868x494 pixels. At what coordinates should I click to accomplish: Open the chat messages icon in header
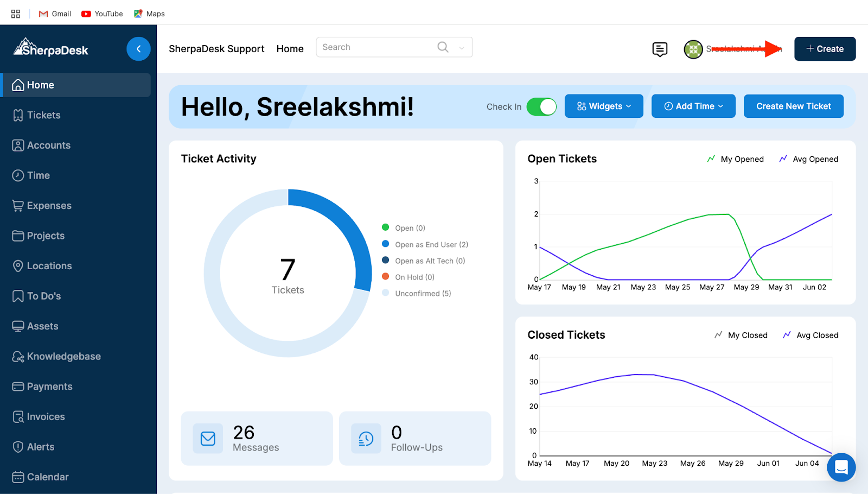(x=659, y=49)
